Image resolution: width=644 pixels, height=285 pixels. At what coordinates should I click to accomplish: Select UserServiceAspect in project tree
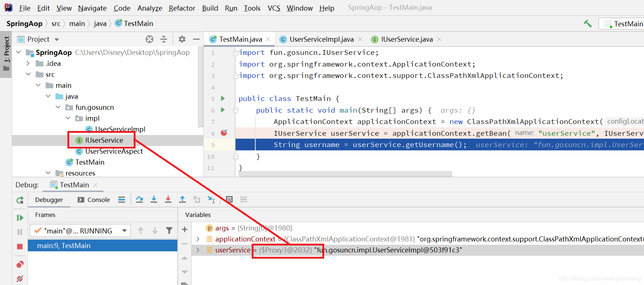tap(114, 151)
